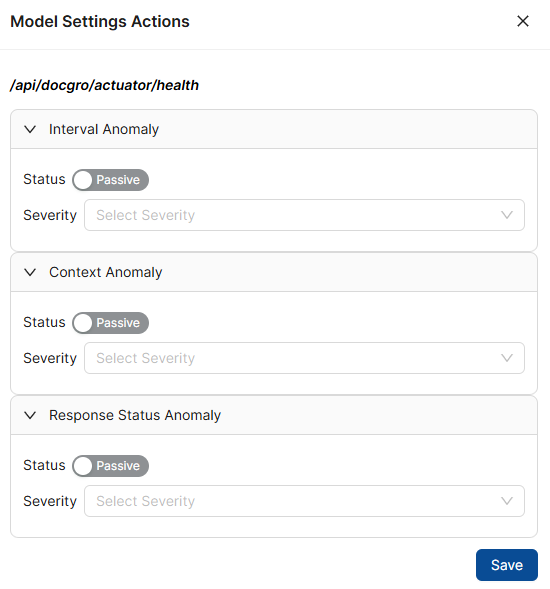The width and height of the screenshot is (550, 589).
Task: Collapse Response Status Anomaly chevron icon
Action: pos(30,415)
